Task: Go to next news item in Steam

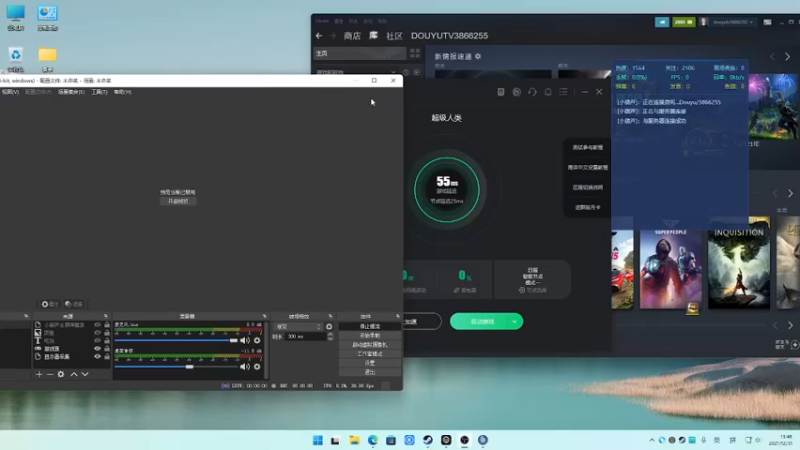Action: coord(787,57)
